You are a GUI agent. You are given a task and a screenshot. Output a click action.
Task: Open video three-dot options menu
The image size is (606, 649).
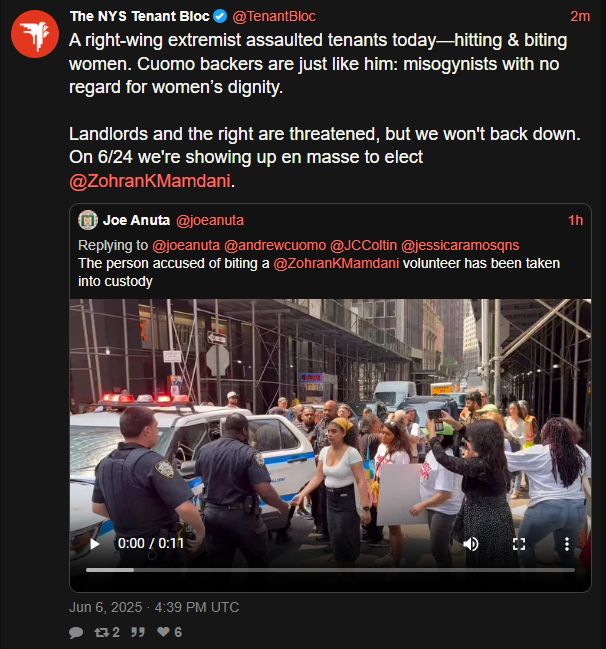click(567, 544)
